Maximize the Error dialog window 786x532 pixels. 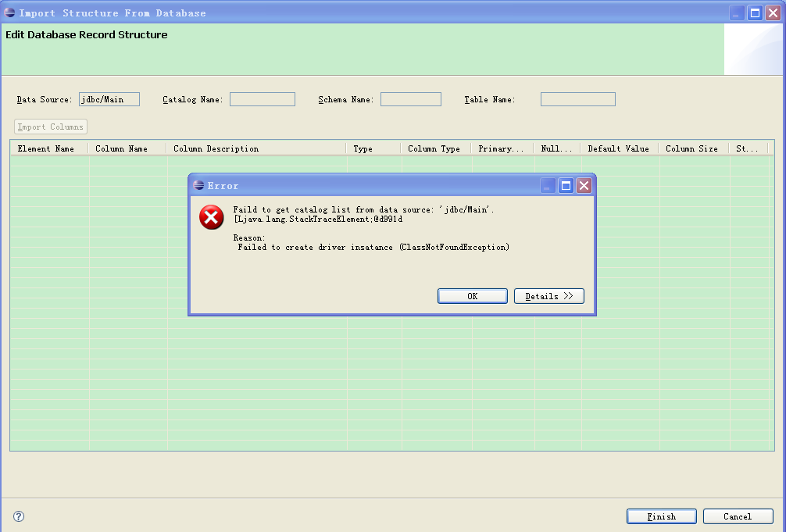coord(566,185)
